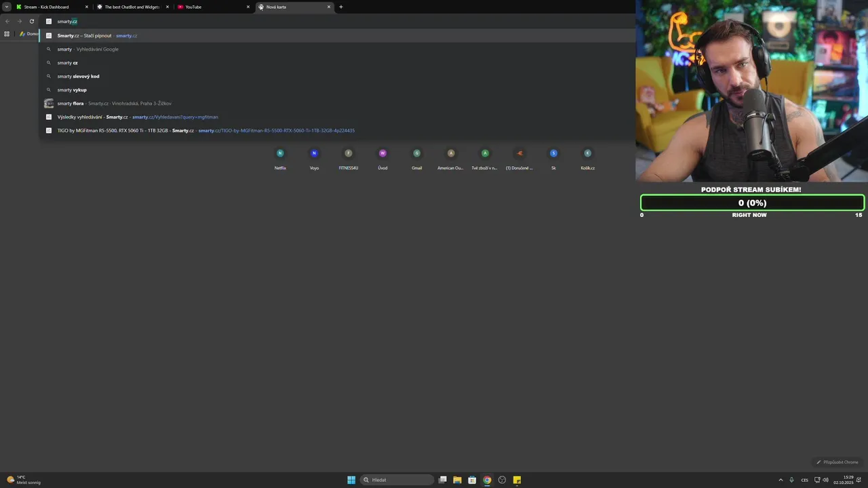Open the FITNESS4U shortcut
Viewport: 868px width, 488px height.
click(x=349, y=159)
